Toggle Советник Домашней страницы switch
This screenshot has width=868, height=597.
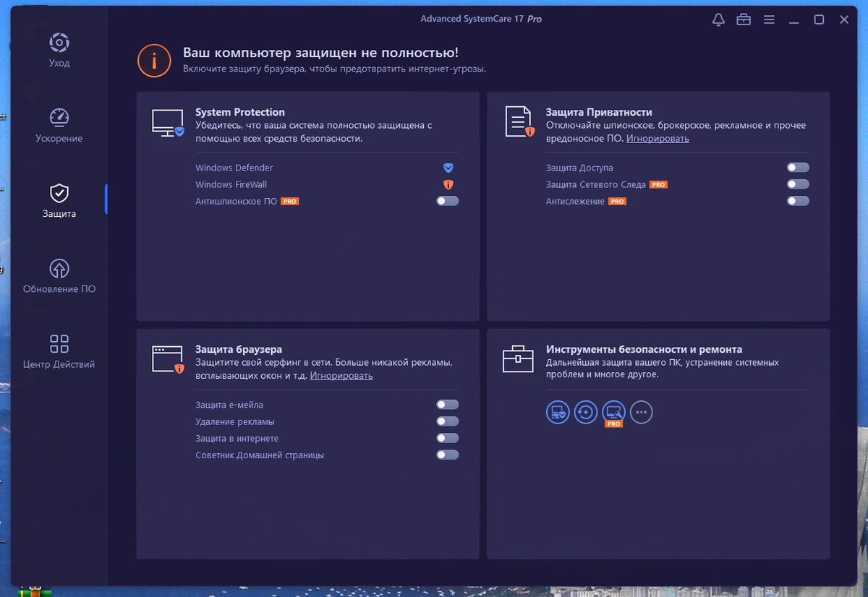pos(448,455)
